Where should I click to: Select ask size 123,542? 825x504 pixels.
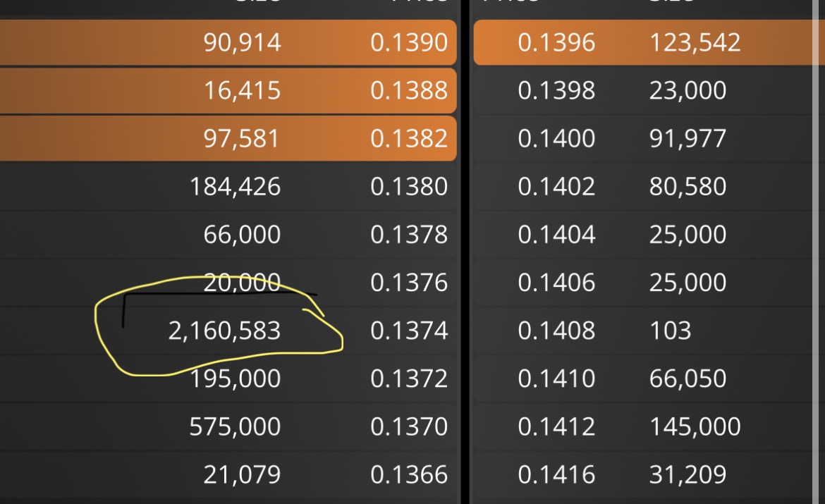tap(695, 42)
